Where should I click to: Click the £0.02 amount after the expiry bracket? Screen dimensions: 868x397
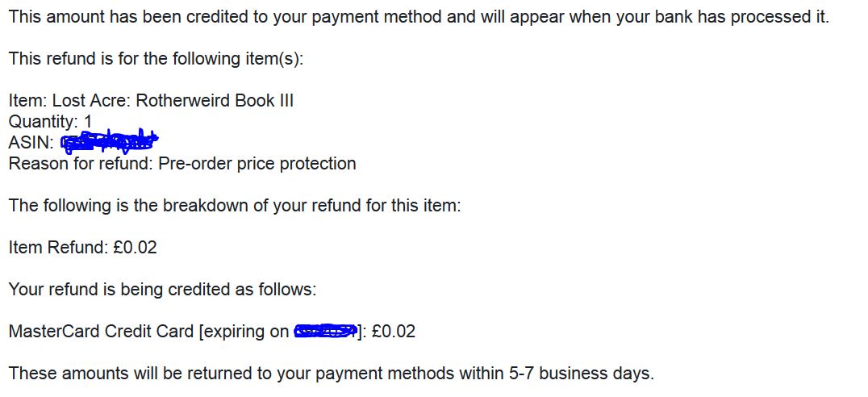coord(394,331)
